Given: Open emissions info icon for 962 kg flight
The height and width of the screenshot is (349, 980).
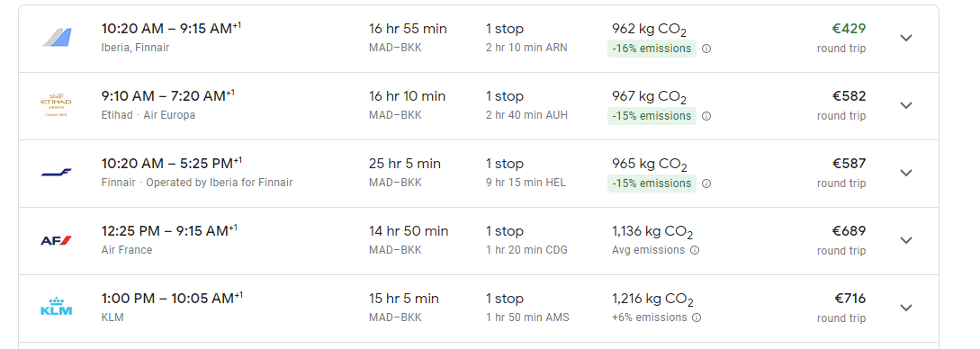Looking at the screenshot, I should [706, 49].
